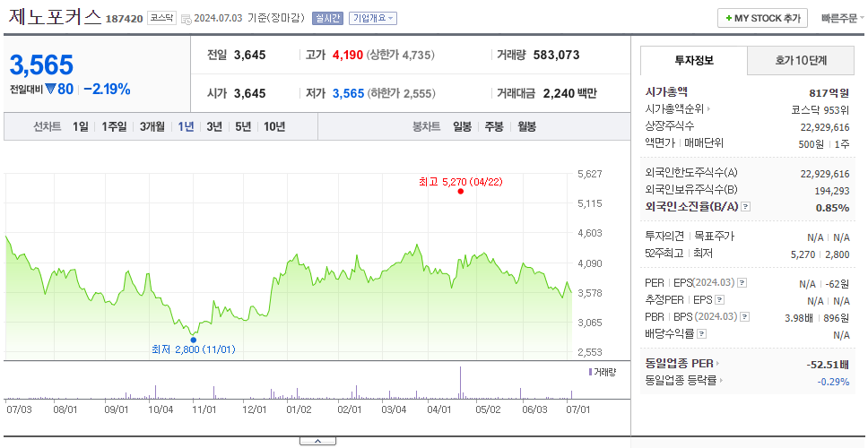The width and height of the screenshot is (868, 448).
Task: Click the 외국인소진율 value 0.85%
Action: click(x=832, y=208)
